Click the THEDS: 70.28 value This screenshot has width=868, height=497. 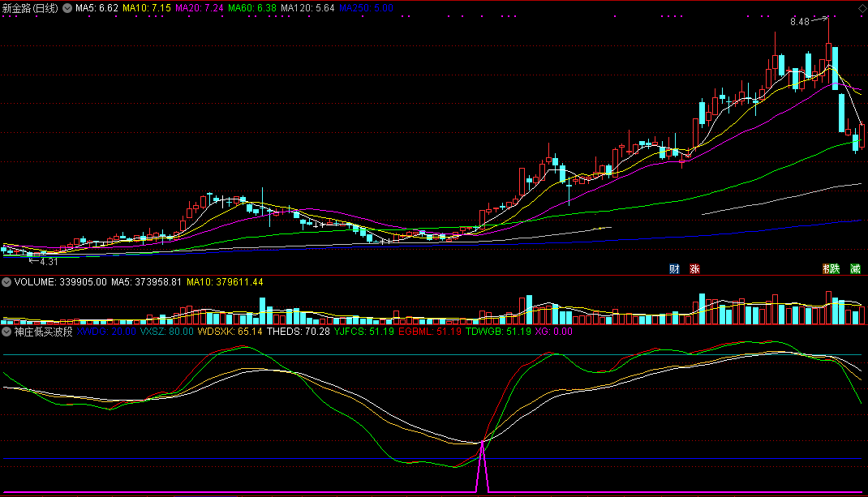(299, 332)
